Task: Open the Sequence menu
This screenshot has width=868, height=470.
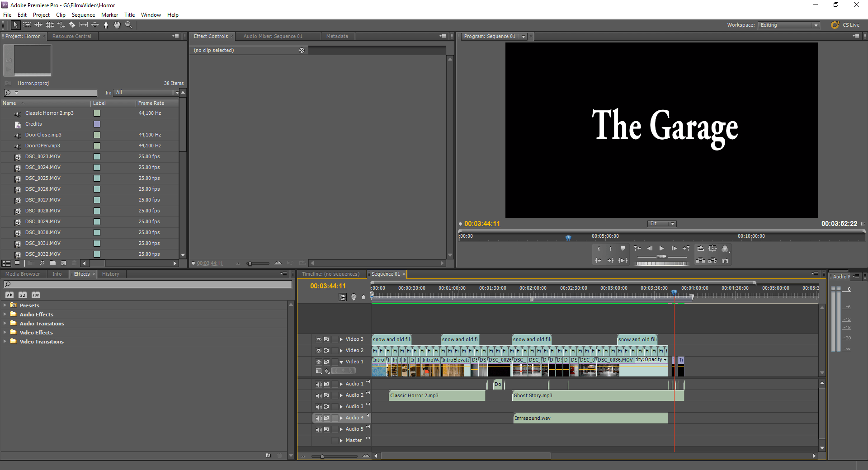Action: (83, 15)
